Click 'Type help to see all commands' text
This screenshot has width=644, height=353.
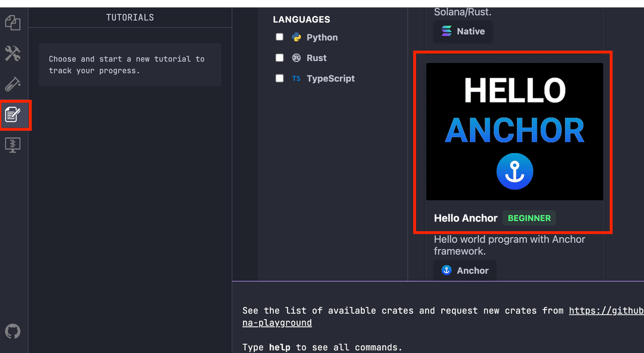click(322, 347)
